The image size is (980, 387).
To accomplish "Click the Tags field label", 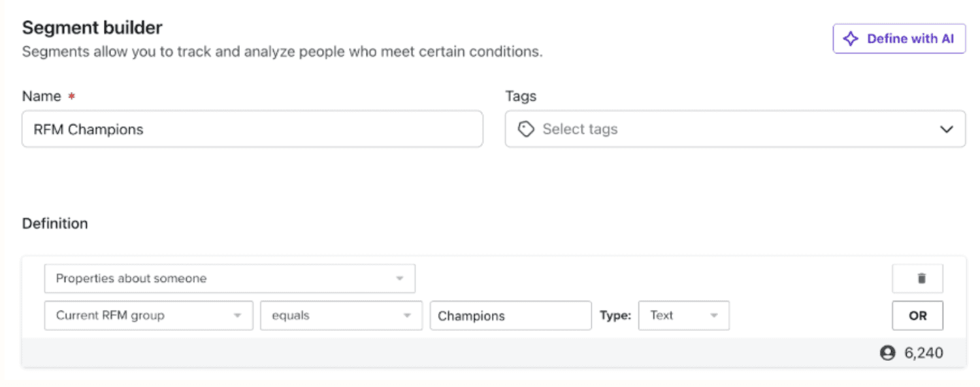I will pyautogui.click(x=521, y=96).
